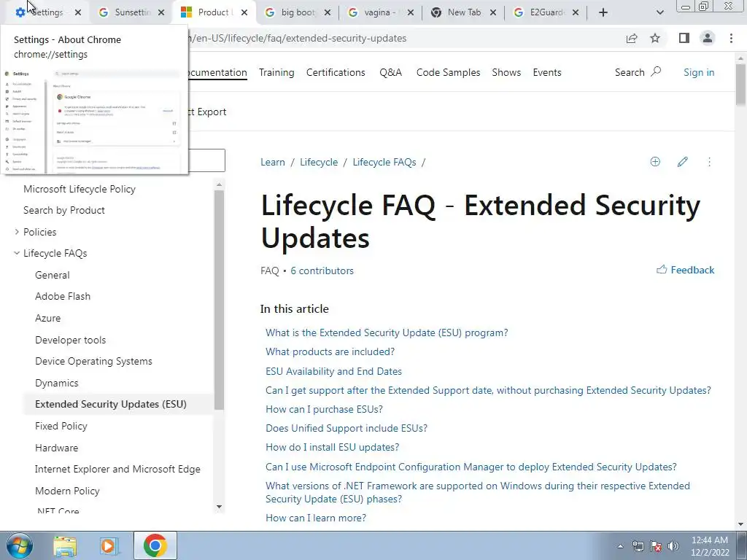Select Dynamics in sidebar
The image size is (747, 560).
[56, 383]
